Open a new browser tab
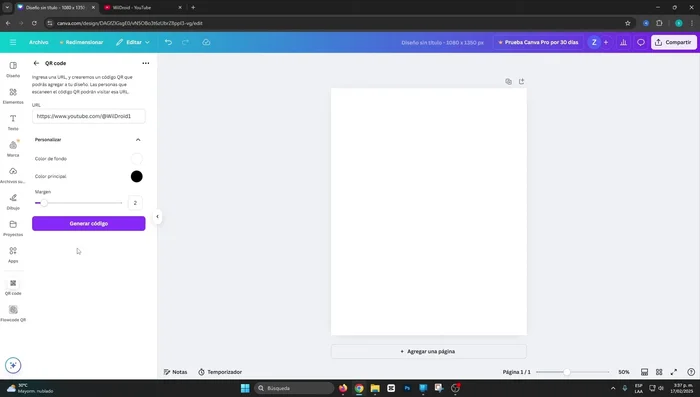Viewport: 700px width, 397px height. [x=193, y=8]
